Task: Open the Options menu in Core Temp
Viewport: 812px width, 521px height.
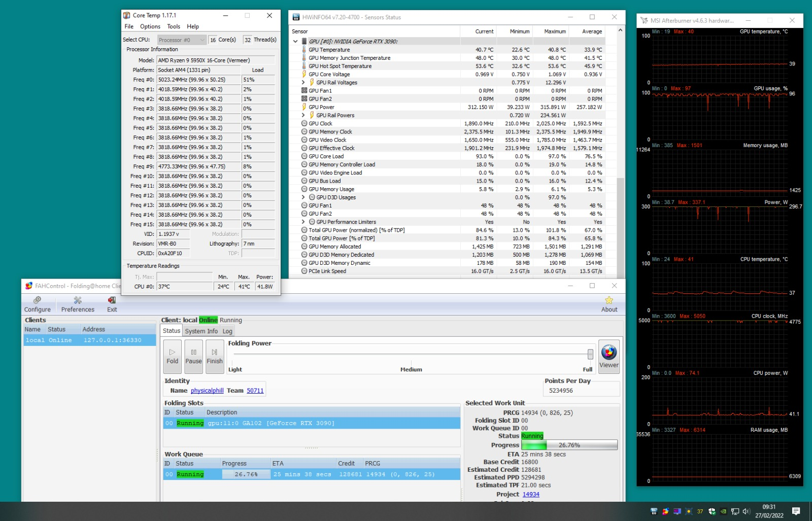Action: click(x=150, y=26)
